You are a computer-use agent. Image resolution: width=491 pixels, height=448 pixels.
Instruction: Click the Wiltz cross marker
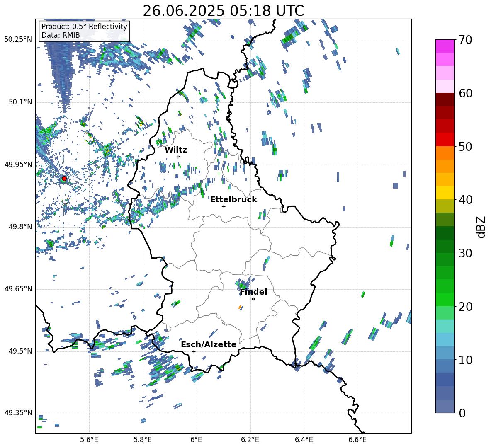click(x=178, y=157)
